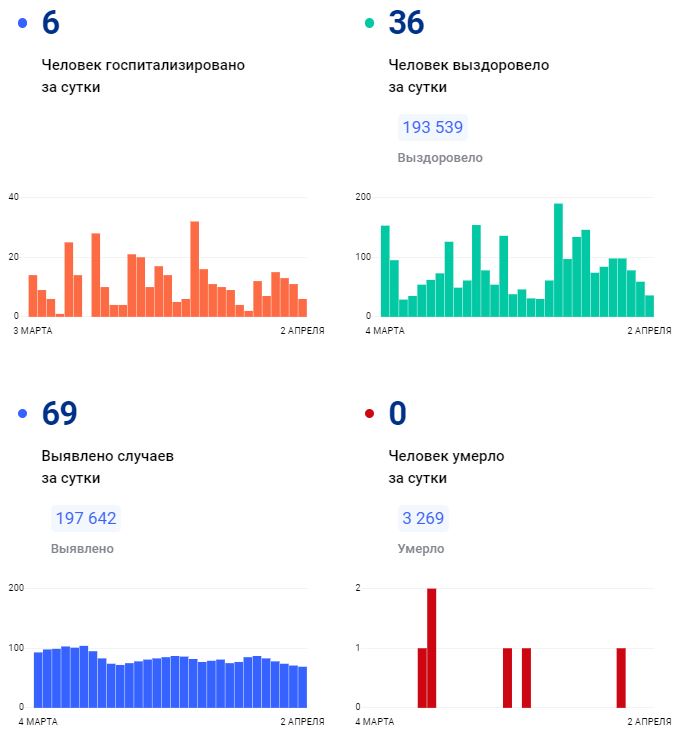The image size is (692, 738).
Task: Select the 3 269 deaths total badge
Action: pyautogui.click(x=423, y=519)
